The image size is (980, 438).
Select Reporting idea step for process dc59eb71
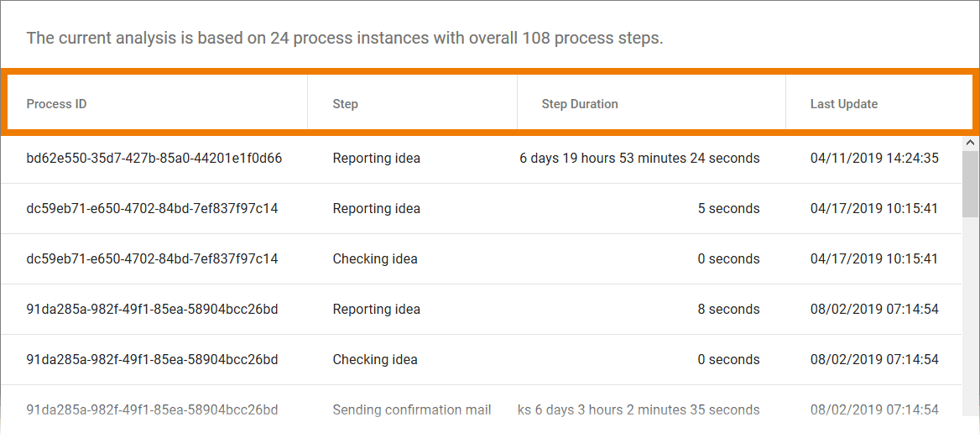pos(377,208)
